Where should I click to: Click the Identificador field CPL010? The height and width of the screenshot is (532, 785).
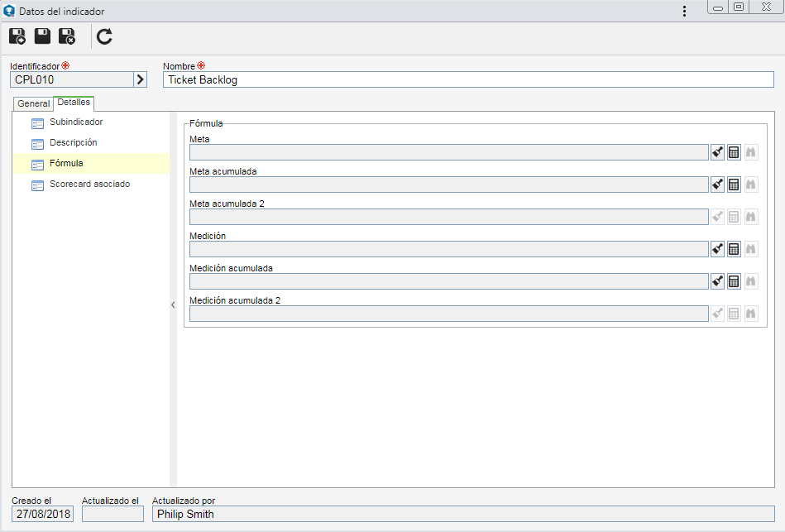[x=72, y=79]
